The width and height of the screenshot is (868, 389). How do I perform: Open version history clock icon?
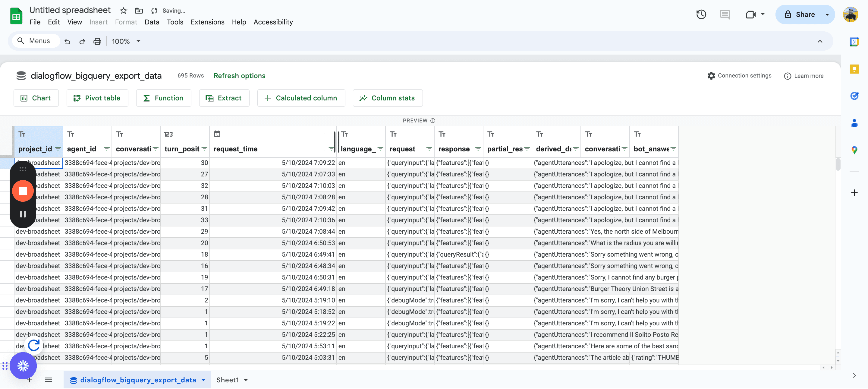701,14
